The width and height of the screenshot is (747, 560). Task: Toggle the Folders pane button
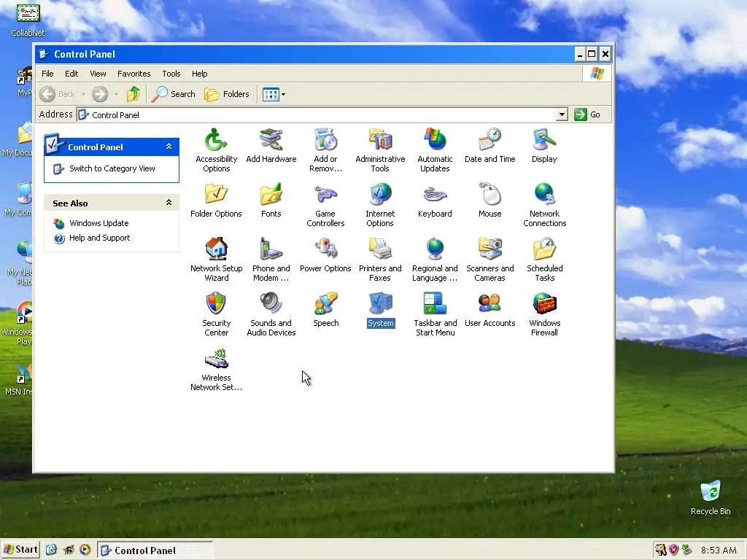pos(227,94)
